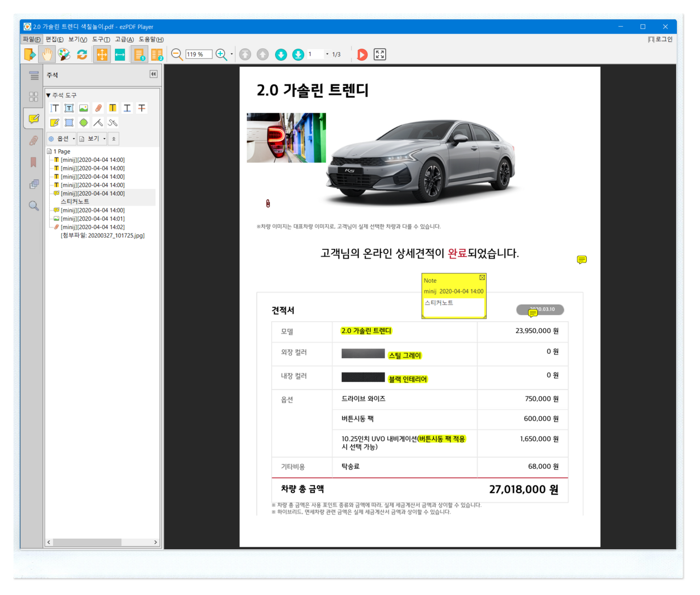Image resolution: width=700 pixels, height=595 pixels.
Task: Click the refresh/rotate arrows icon
Action: [82, 54]
